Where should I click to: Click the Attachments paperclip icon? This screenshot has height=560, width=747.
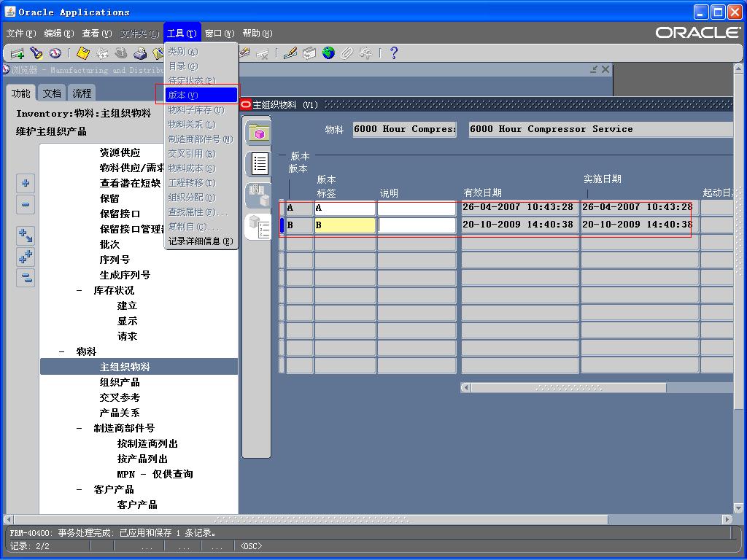click(347, 53)
